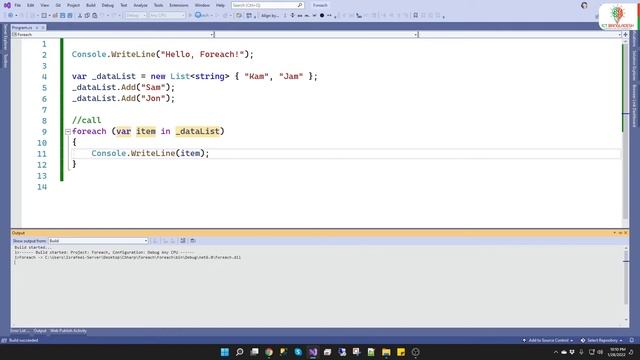
Task: Open the Project menu
Action: point(73,5)
